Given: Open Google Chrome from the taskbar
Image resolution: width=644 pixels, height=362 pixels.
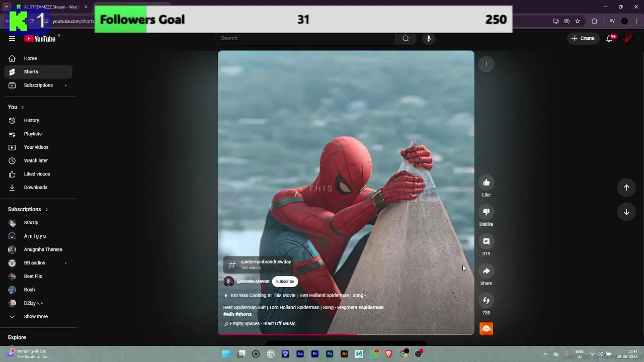Looking at the screenshot, I should point(404,354).
